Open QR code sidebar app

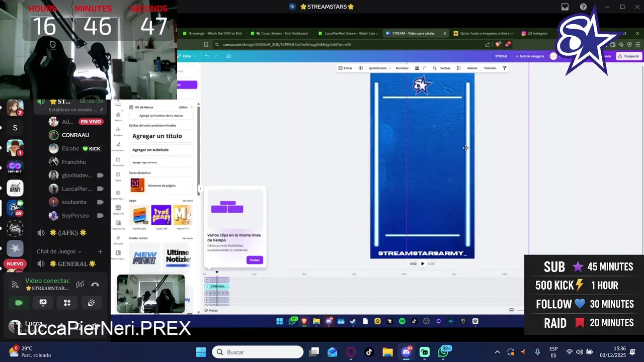118,240
